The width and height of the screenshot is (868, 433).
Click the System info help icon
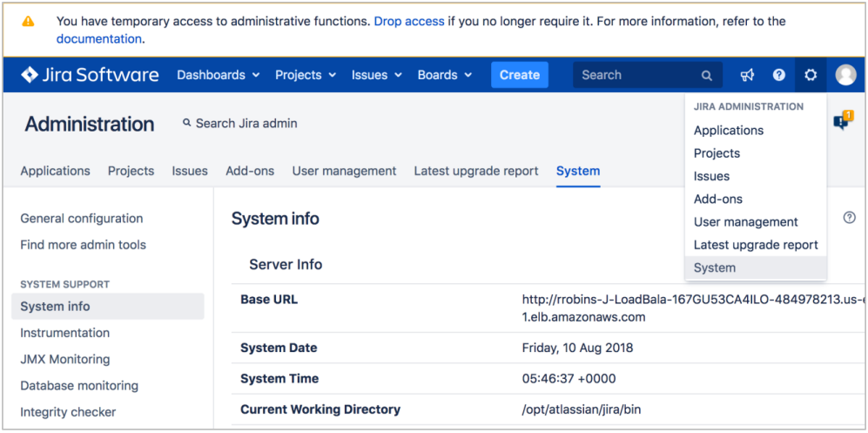[x=849, y=218]
